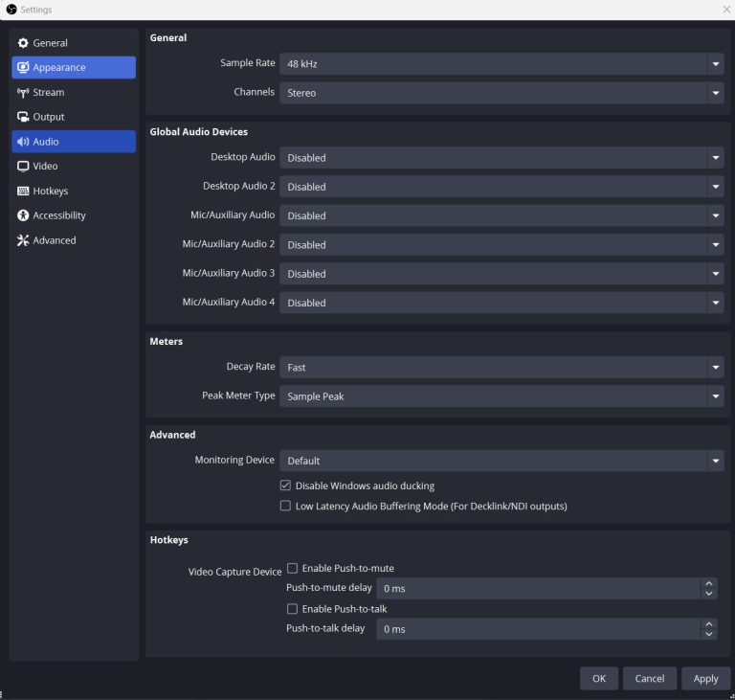This screenshot has width=735, height=700.
Task: Click the Video monitor icon
Action: pos(24,167)
